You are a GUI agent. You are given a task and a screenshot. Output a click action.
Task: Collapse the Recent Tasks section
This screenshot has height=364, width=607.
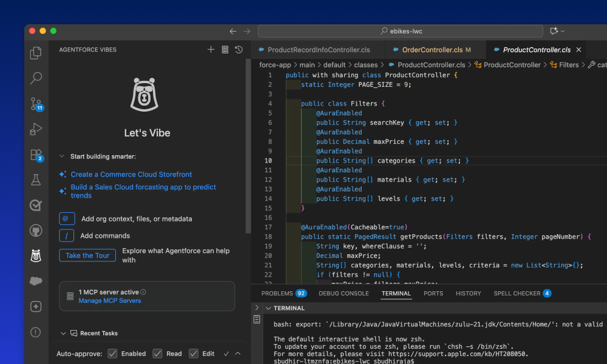[63, 334]
